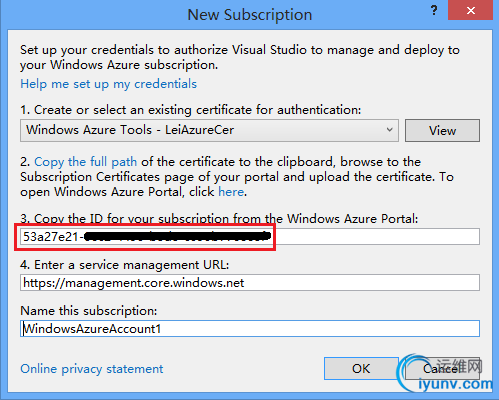
Task: Select the Windows Azure Tools certificate combo box
Action: 209,130
